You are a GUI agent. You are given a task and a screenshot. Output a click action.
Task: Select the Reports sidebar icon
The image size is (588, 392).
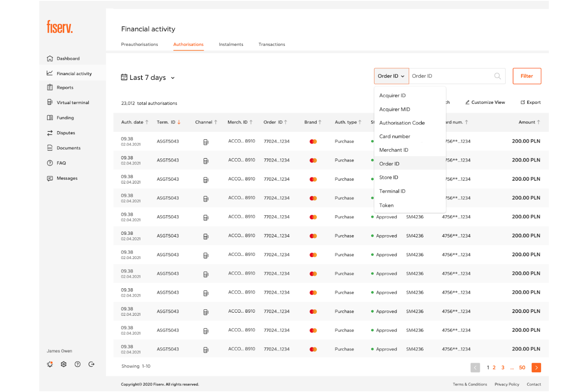(50, 87)
